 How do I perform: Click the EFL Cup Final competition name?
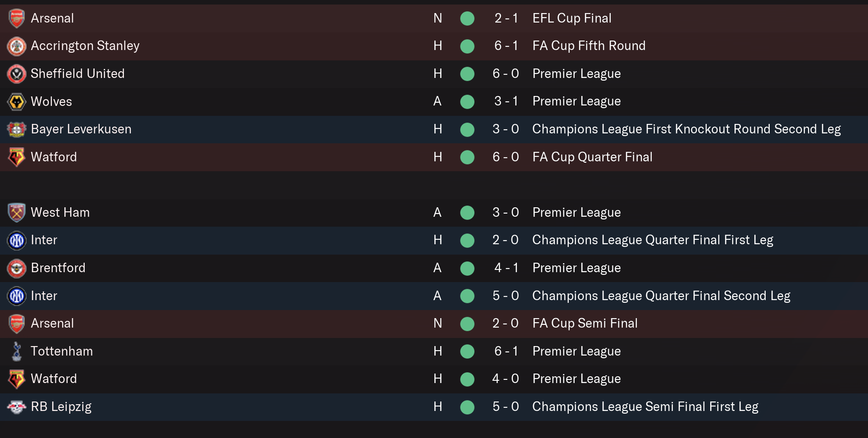(571, 18)
